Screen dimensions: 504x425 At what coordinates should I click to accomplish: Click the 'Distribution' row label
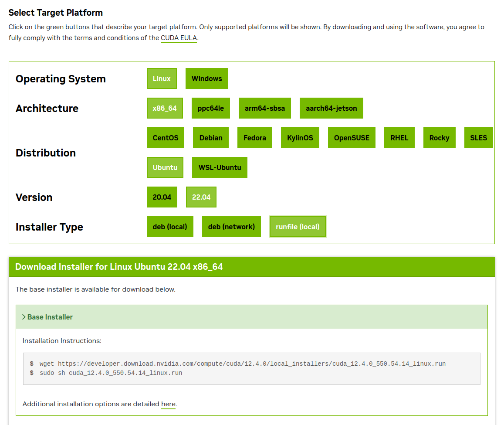click(46, 153)
